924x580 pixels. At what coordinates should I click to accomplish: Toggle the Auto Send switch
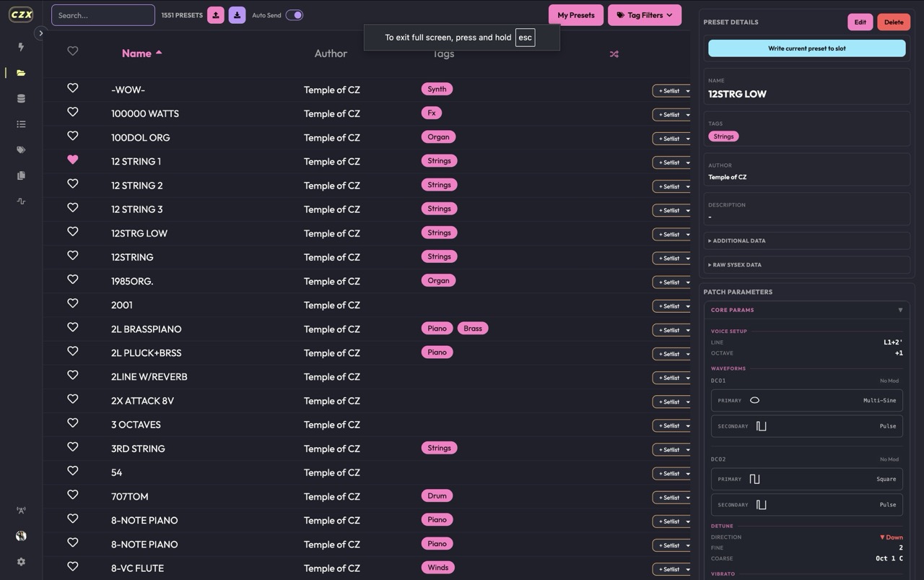pos(294,15)
